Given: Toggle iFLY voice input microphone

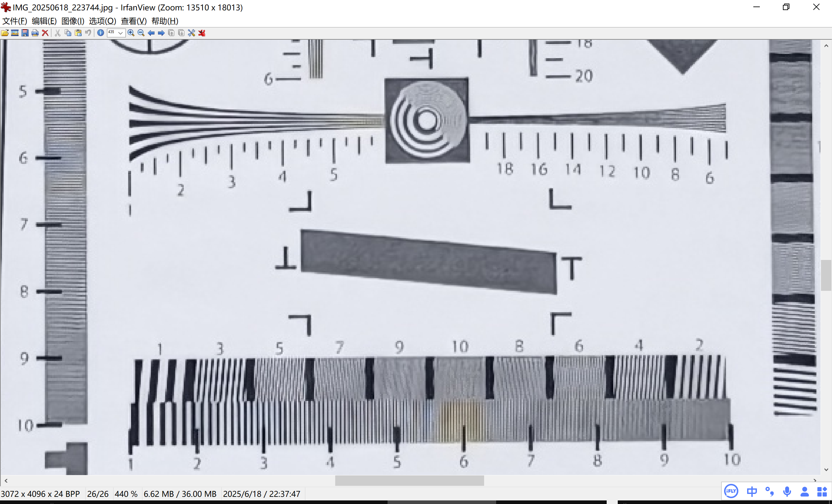Looking at the screenshot, I should (x=787, y=492).
